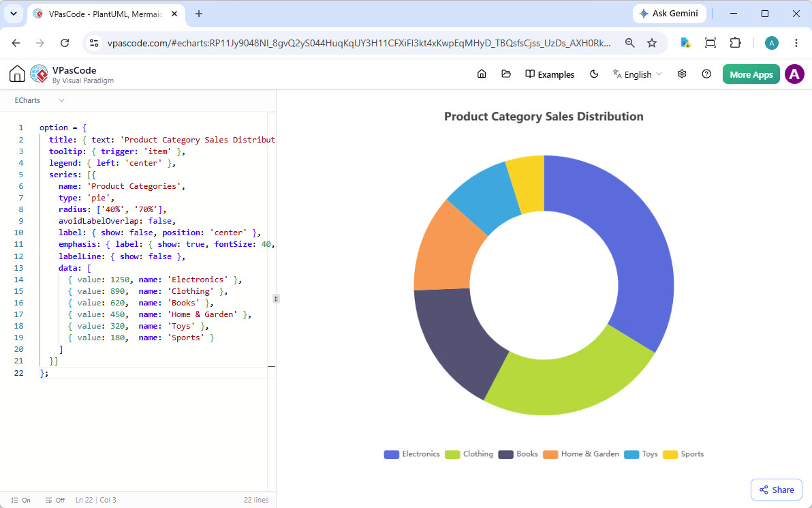Open the Examples menu
The image size is (812, 508).
point(550,74)
